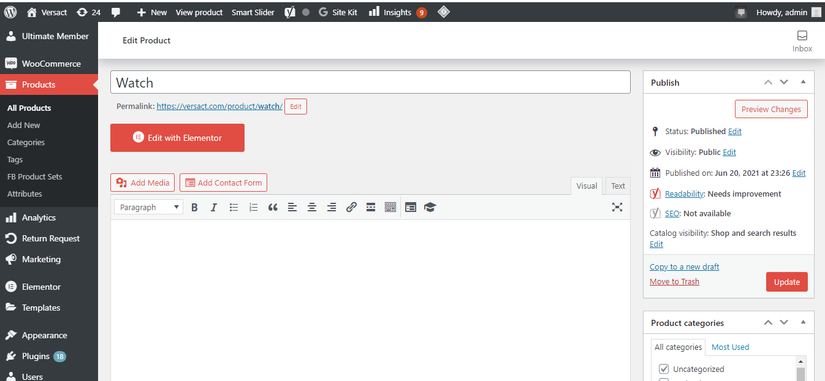The image size is (825, 381).
Task: Open WooCommerce in sidebar
Action: click(49, 64)
